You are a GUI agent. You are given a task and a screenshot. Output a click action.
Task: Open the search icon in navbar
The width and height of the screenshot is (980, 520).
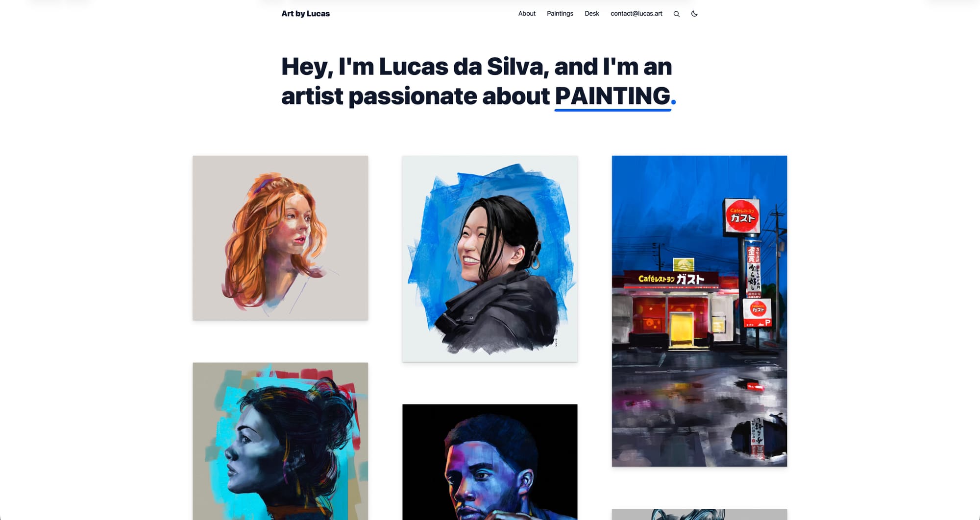click(676, 14)
